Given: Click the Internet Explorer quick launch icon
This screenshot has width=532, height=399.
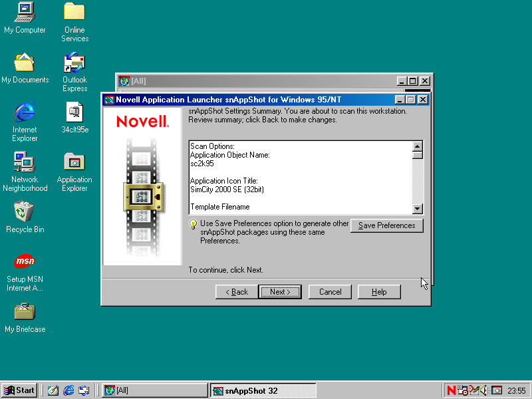Looking at the screenshot, I should pos(68,390).
